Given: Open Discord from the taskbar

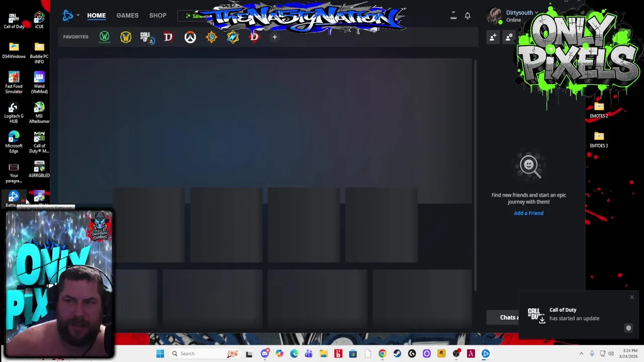Looking at the screenshot, I should click(x=265, y=353).
